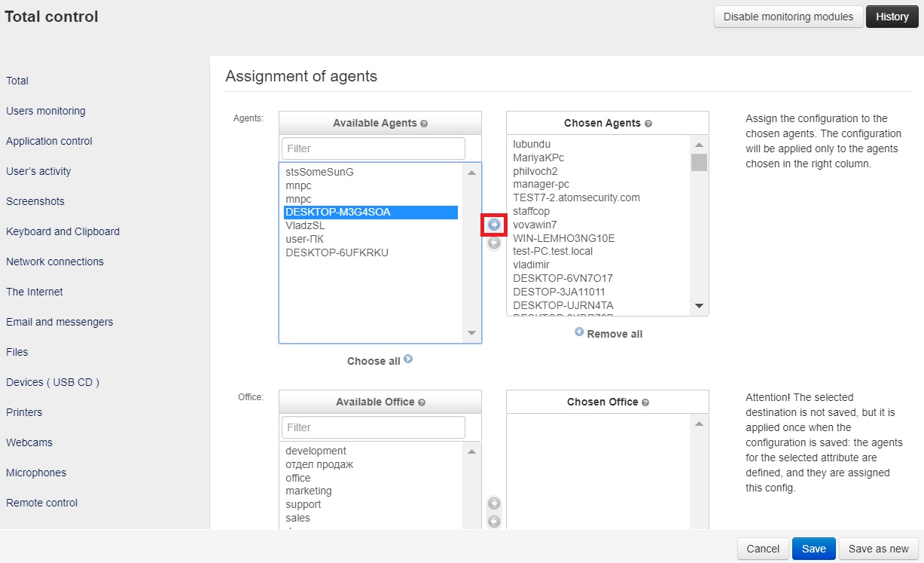Image resolution: width=924 pixels, height=563 pixels.
Task: Click Disable monitoring modules button
Action: [x=788, y=17]
